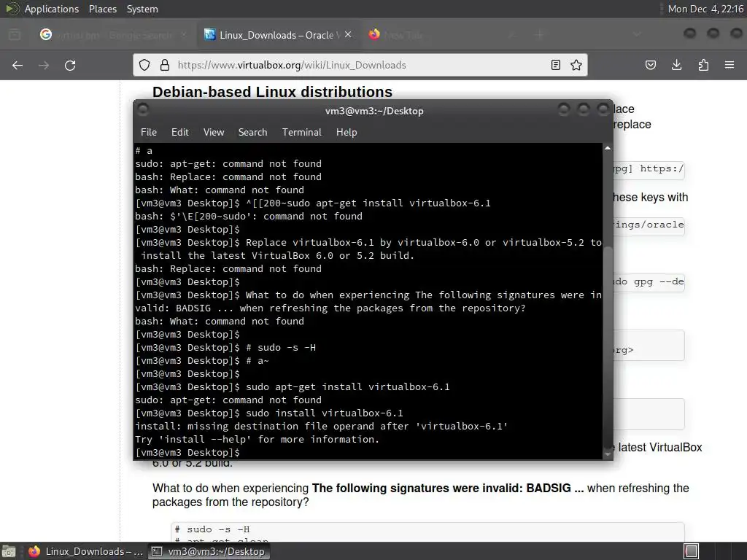Switch to the Linux_Downloads Oracle tab
The image size is (747, 560).
coord(278,35)
